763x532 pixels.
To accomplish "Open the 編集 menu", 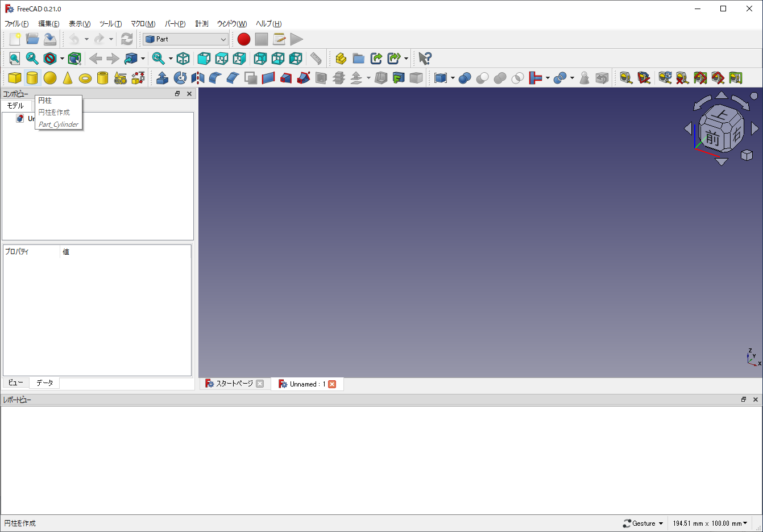I will click(49, 24).
